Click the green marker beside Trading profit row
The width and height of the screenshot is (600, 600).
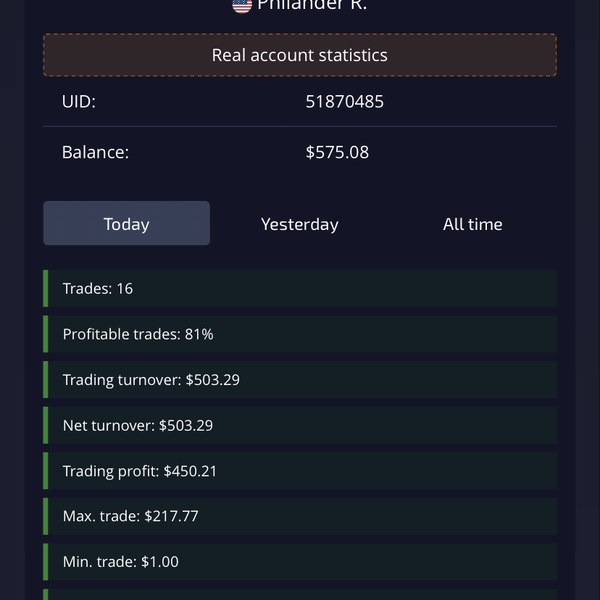45,471
